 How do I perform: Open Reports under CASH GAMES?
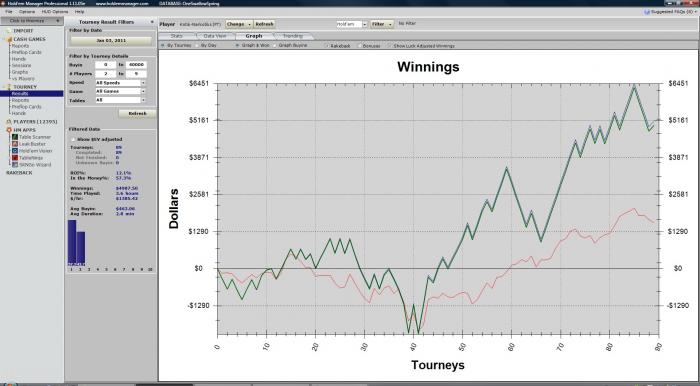(x=21, y=46)
